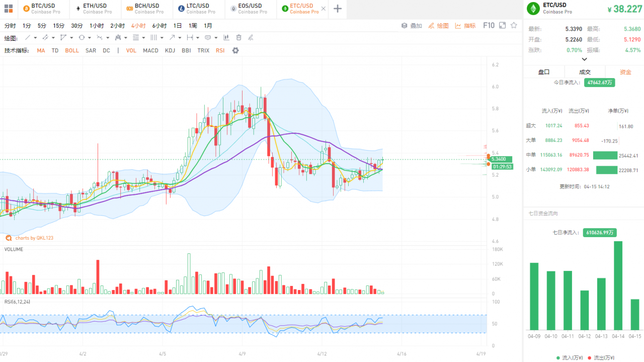Click the 04-14 green inflow bar
This screenshot has width=644, height=362.
pos(618,285)
